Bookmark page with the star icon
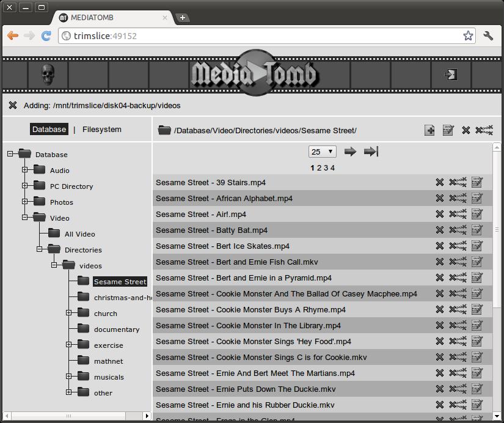This screenshot has width=504, height=423. pos(468,36)
